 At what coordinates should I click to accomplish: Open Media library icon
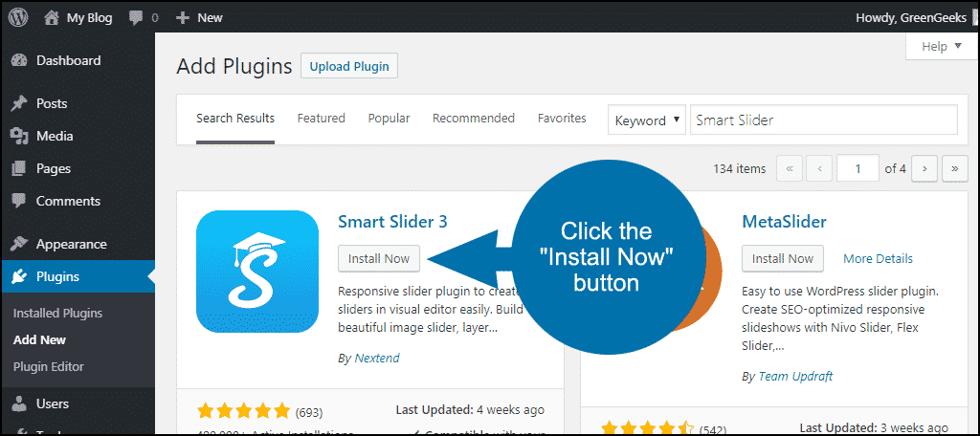19,136
